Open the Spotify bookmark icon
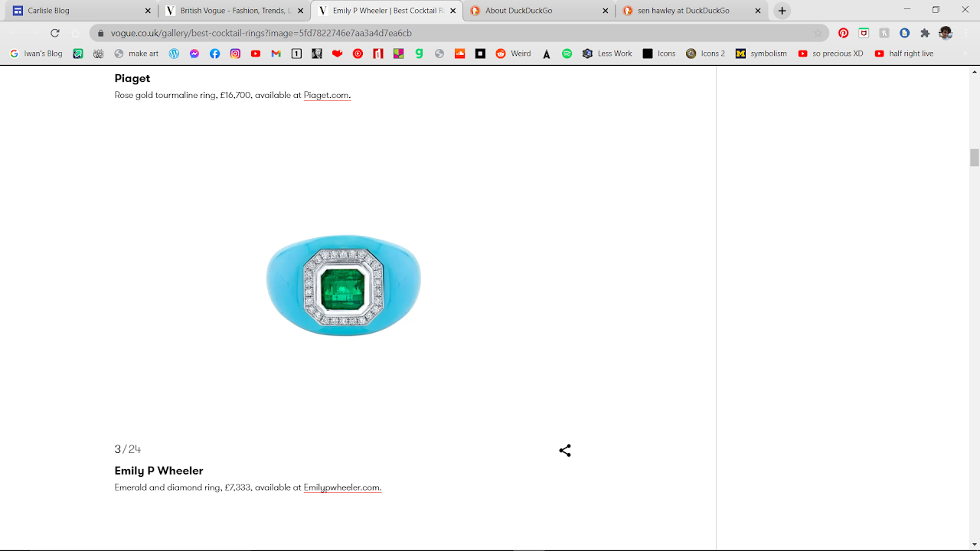 coord(567,54)
